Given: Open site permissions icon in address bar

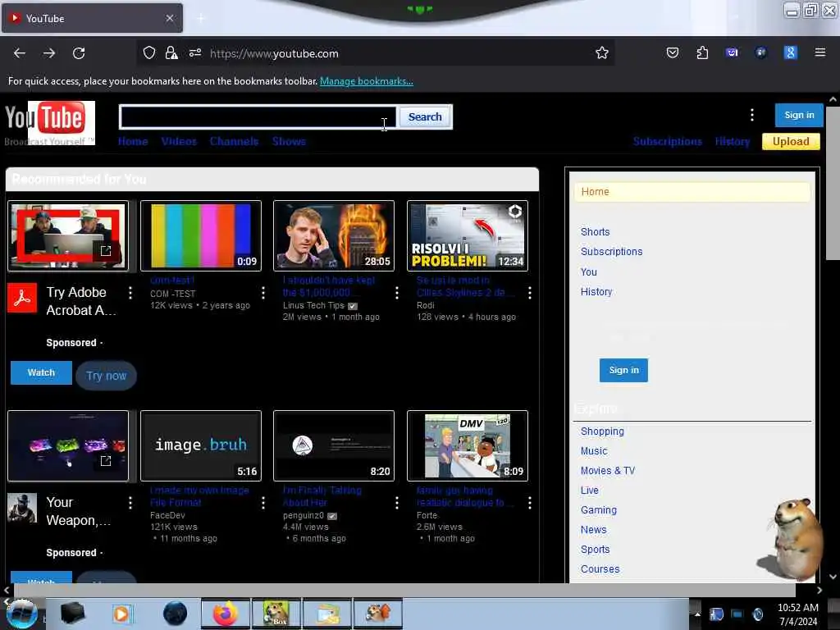Looking at the screenshot, I should point(195,52).
